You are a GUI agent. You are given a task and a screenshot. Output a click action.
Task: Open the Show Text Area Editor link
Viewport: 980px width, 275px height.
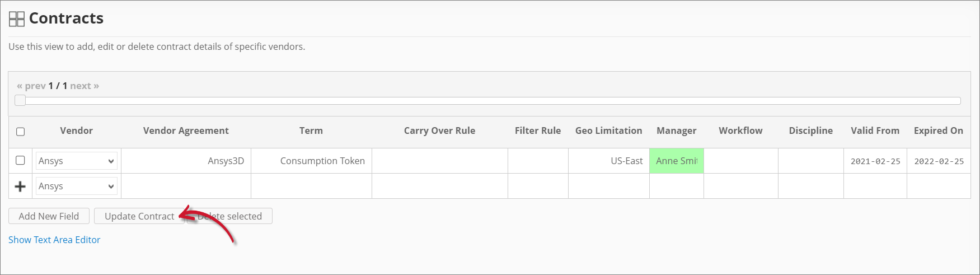point(54,240)
